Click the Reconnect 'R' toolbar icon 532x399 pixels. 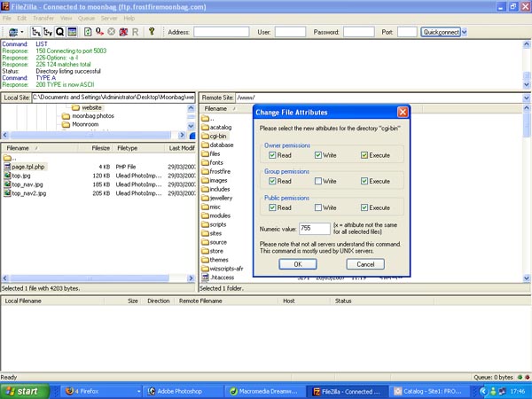point(135,31)
